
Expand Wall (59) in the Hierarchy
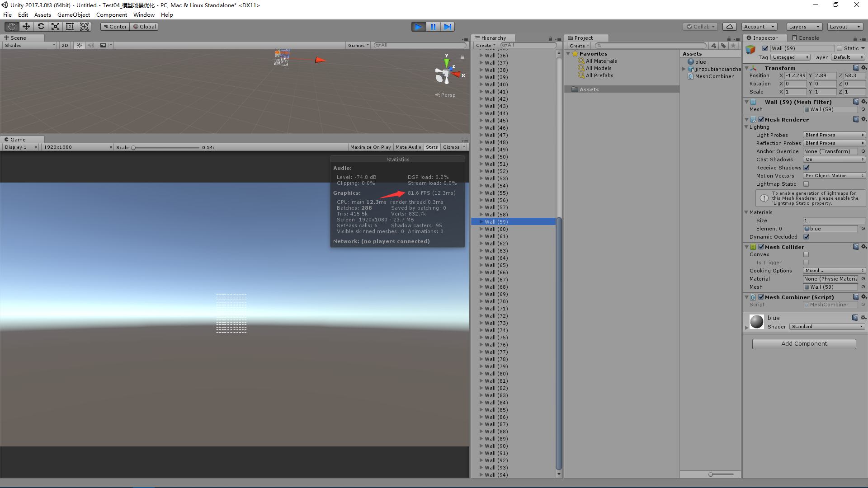pos(481,221)
